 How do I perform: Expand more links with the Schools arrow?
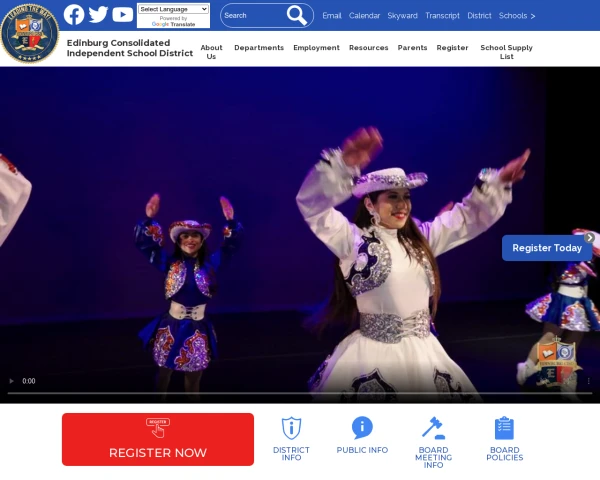point(533,16)
